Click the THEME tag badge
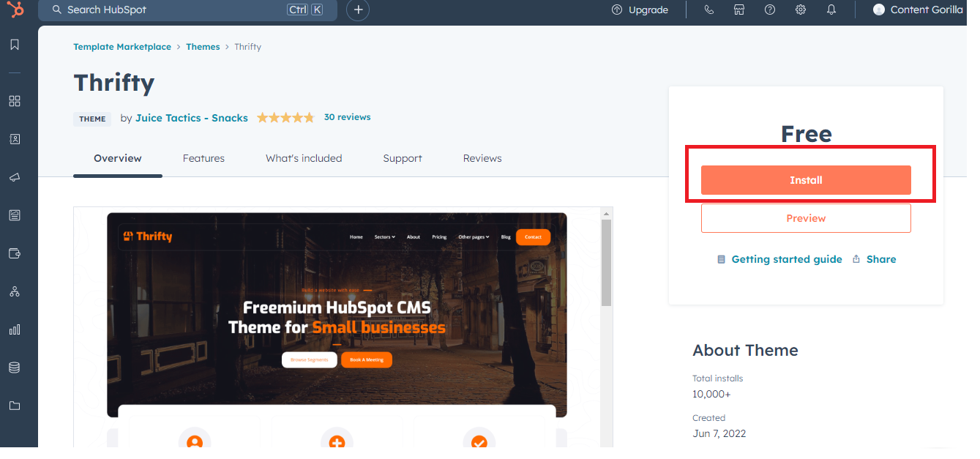Screen dimensions: 980x459 (92, 119)
